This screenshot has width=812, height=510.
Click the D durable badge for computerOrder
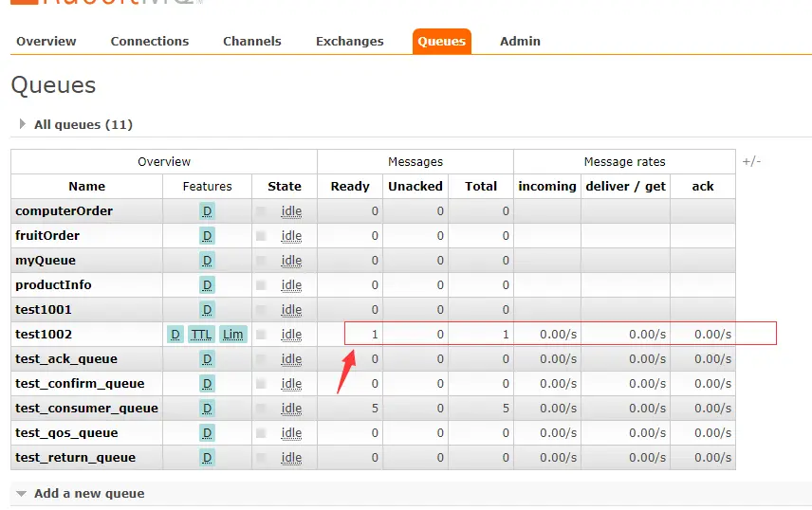point(207,211)
